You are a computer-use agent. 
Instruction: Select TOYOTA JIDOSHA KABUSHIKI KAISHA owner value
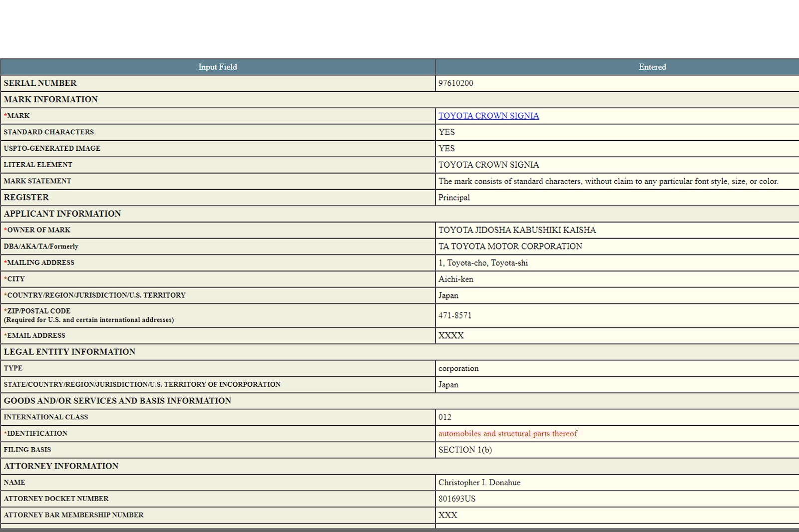coord(517,230)
